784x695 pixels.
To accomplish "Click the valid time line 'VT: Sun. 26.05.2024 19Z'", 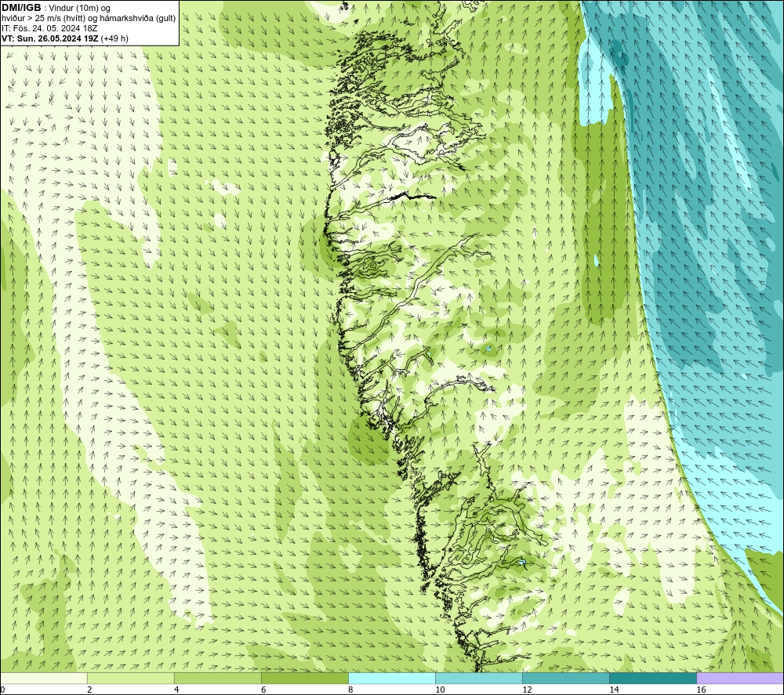I will 50,38.
